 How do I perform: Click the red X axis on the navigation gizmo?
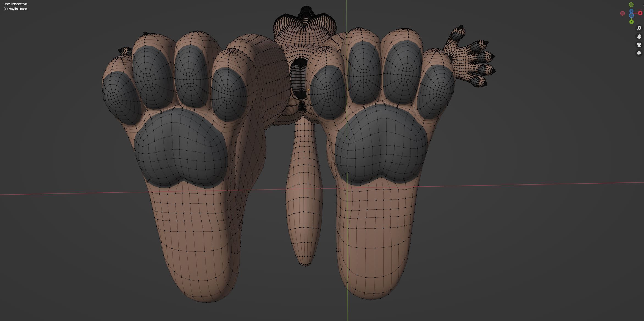pyautogui.click(x=640, y=13)
